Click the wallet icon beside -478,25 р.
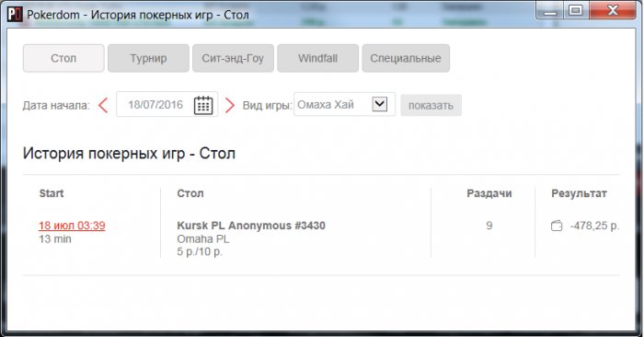Image resolution: width=644 pixels, height=337 pixels. pos(557,226)
